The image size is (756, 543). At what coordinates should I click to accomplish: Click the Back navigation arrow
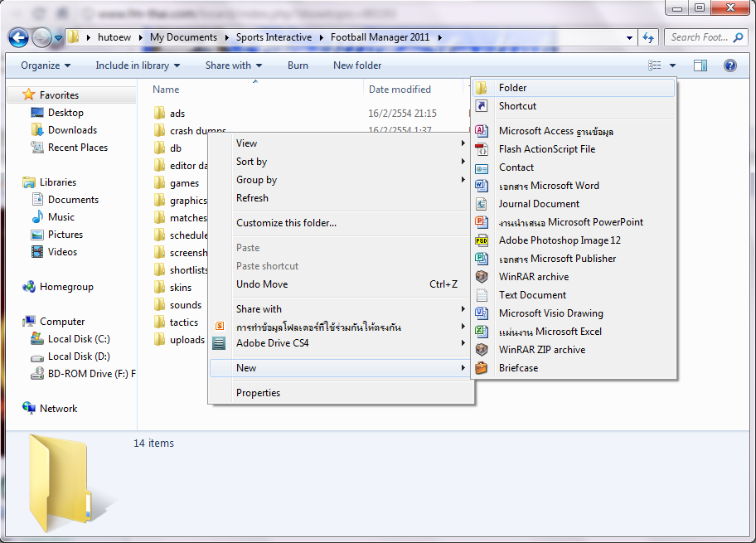coord(19,37)
